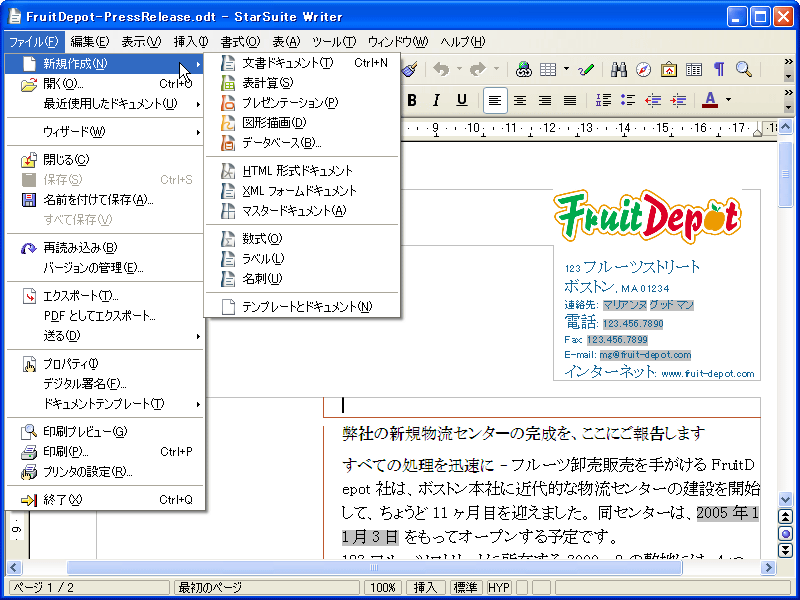Click the Undo arrow icon
The height and width of the screenshot is (600, 800).
(441, 69)
